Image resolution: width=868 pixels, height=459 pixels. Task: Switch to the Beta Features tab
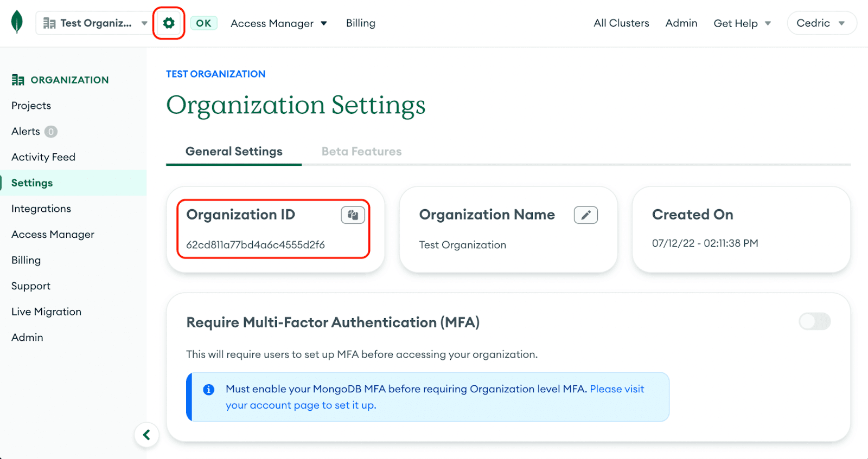pyautogui.click(x=361, y=152)
